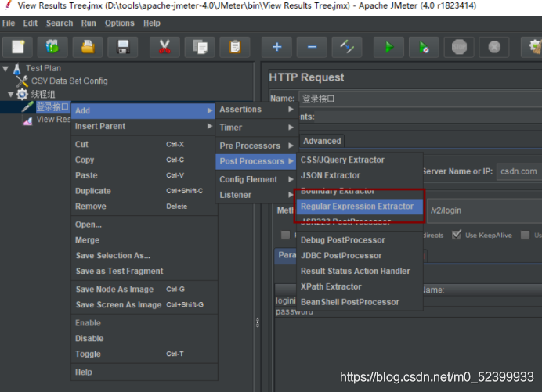This screenshot has width=542, height=392.
Task: Select Disable in context menu
Action: click(144, 339)
